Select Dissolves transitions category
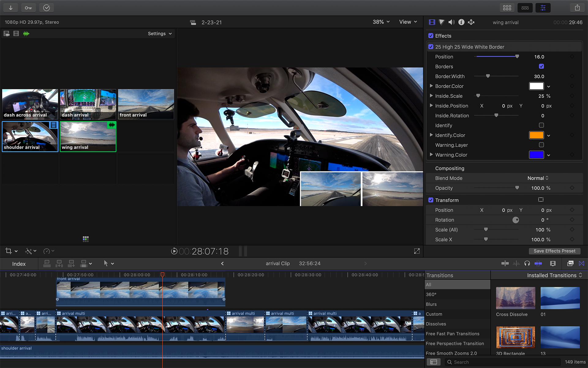This screenshot has height=368, width=588. click(458, 324)
